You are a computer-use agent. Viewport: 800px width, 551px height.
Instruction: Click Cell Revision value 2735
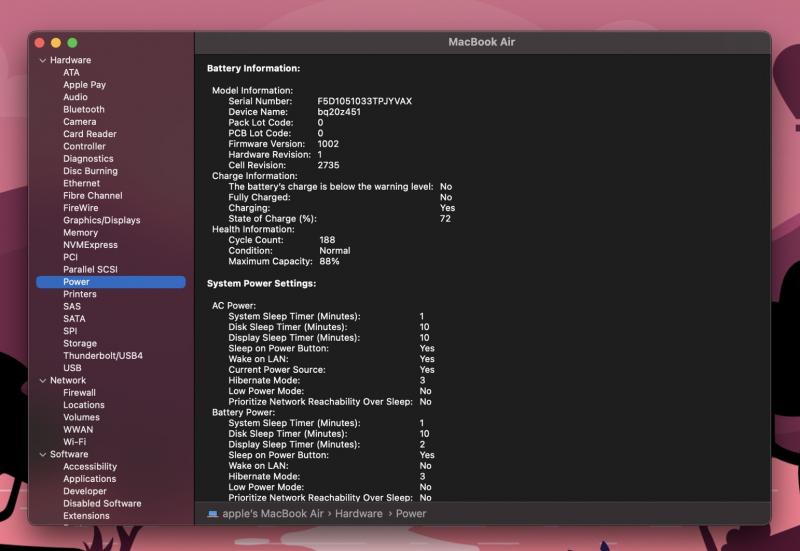(328, 165)
